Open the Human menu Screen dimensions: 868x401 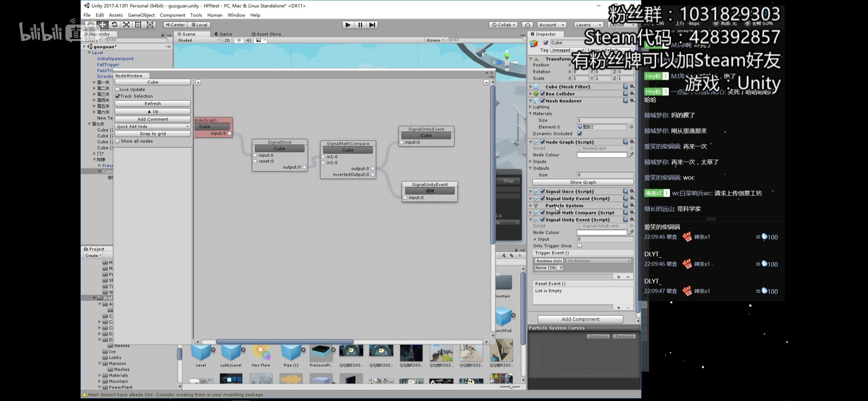(x=215, y=15)
